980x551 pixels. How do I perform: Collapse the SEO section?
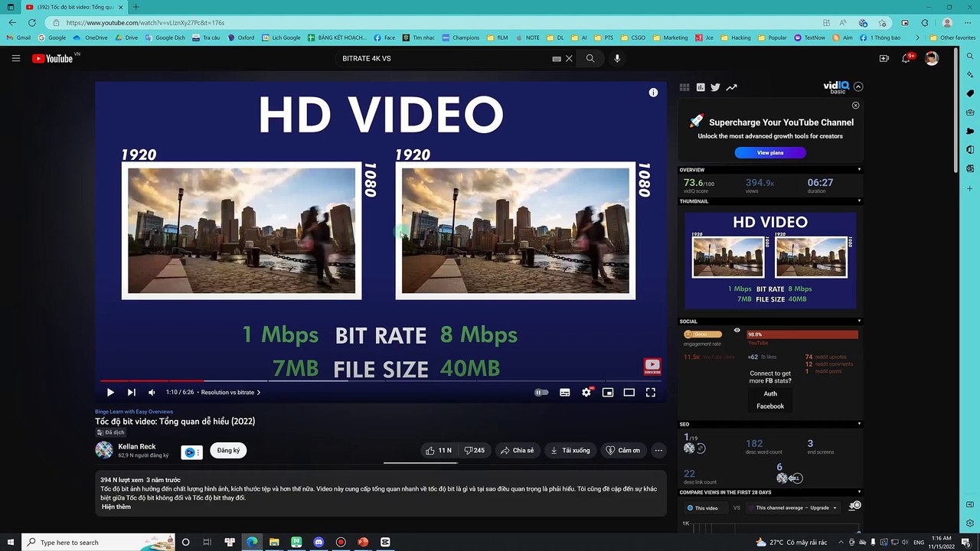[x=859, y=424]
